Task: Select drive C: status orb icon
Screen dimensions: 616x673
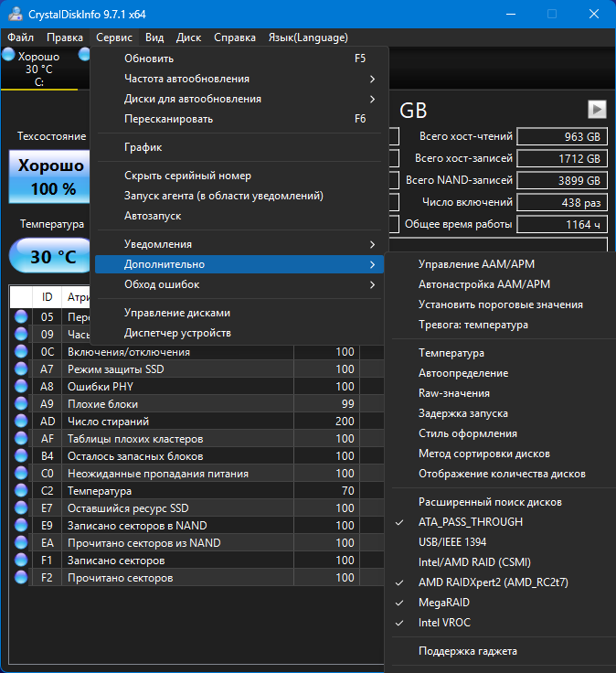Action: 8,55
